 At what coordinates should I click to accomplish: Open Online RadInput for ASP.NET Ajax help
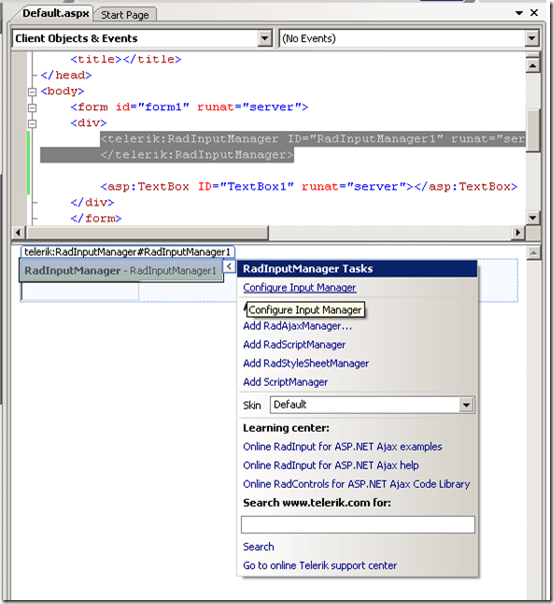331,465
